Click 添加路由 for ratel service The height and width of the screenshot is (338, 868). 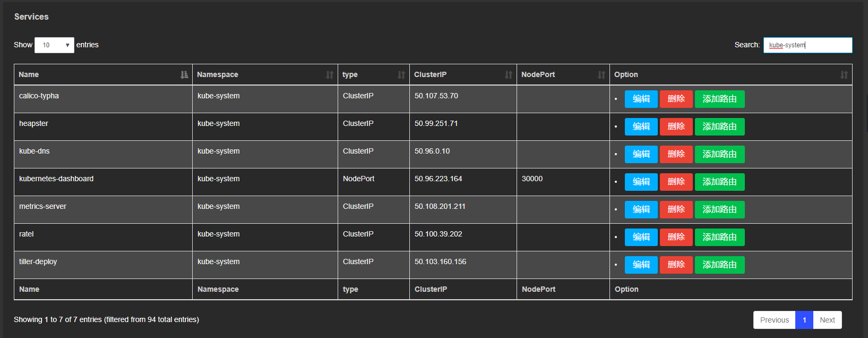719,237
